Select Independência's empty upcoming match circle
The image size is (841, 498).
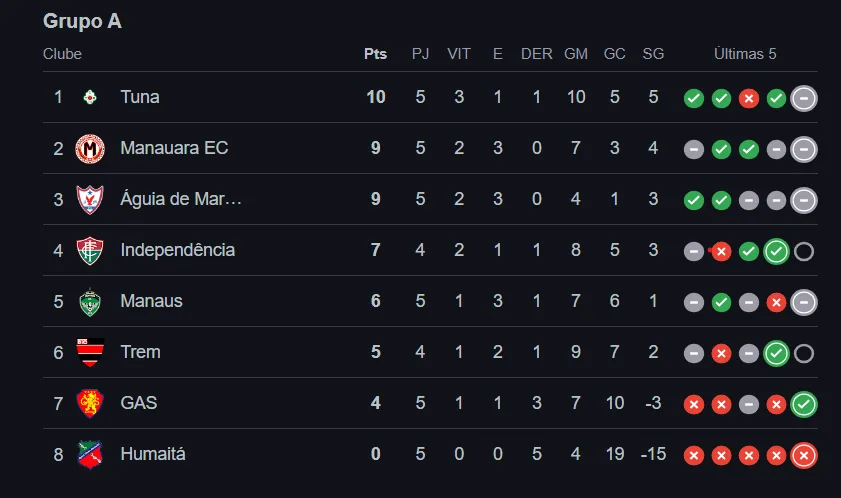click(x=803, y=251)
